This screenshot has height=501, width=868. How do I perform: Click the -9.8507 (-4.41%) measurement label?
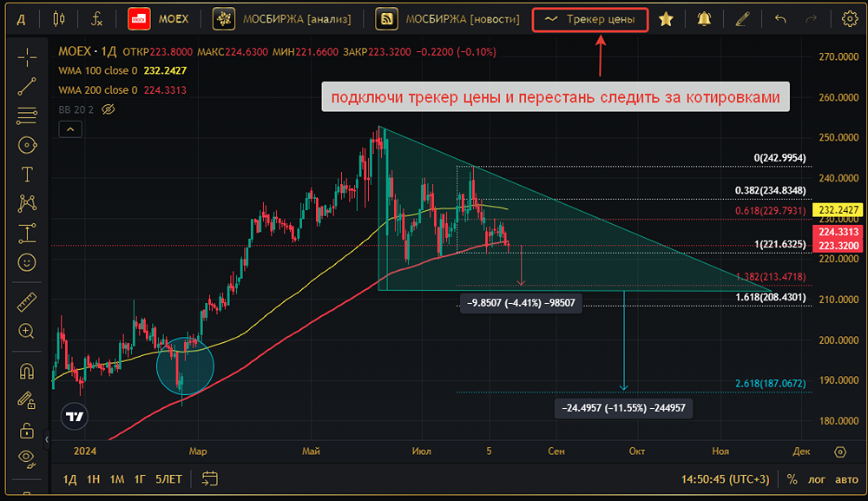(521, 303)
